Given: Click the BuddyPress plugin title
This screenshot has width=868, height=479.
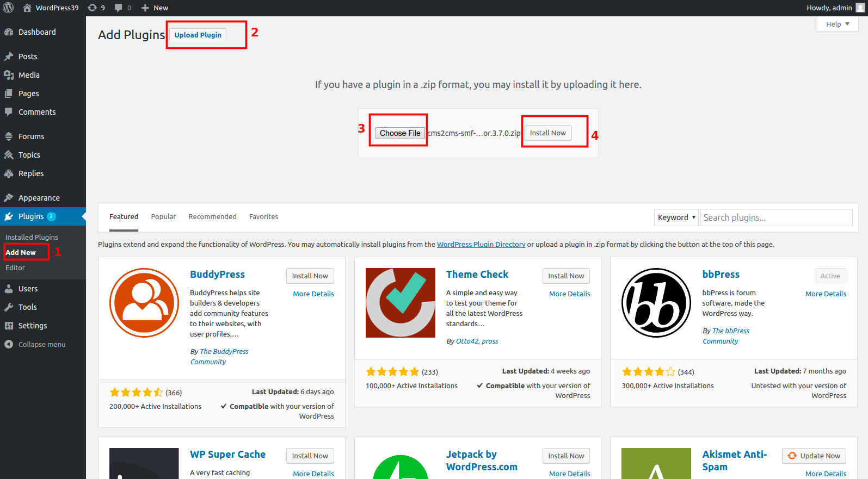Looking at the screenshot, I should [x=217, y=274].
